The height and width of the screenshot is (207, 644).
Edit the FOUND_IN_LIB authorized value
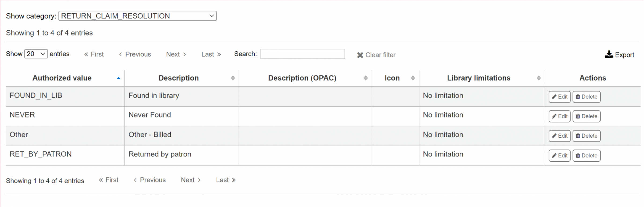559,97
